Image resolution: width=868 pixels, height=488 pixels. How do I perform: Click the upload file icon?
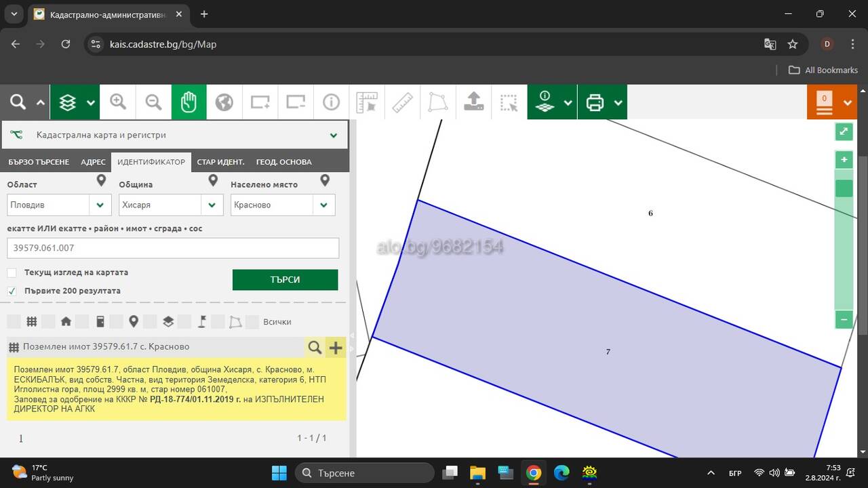tap(473, 102)
